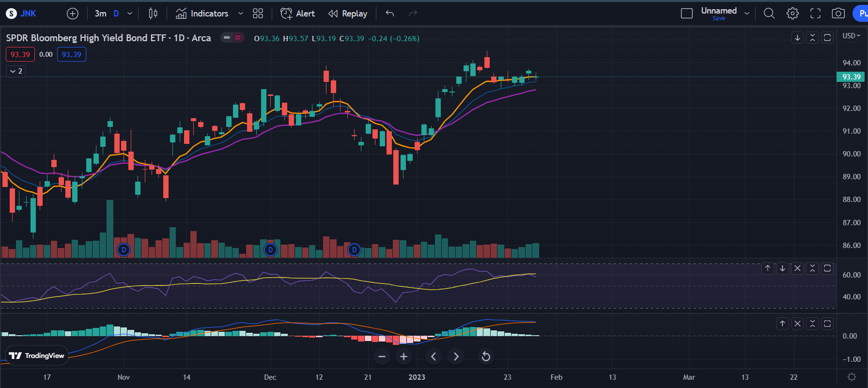Viewport: 868px width, 388px height.
Task: Click the compare or add symbol plus icon
Action: click(73, 14)
